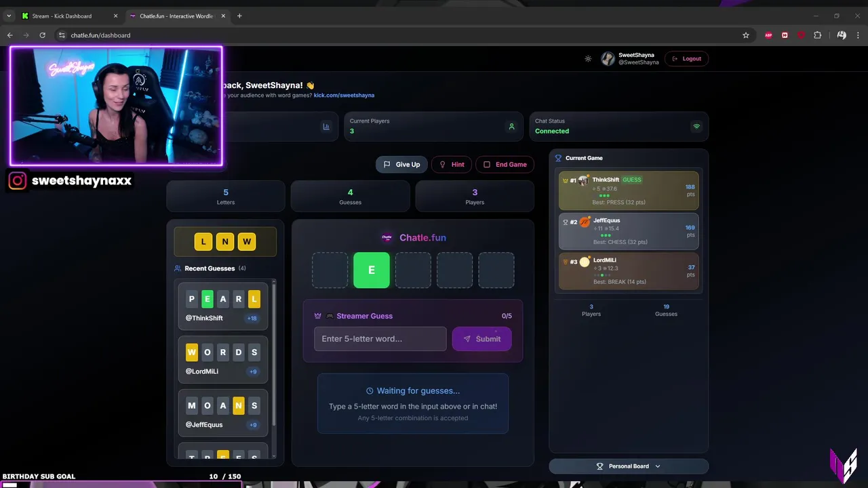Click the clock icon by Waiting for guesses
Image resolution: width=868 pixels, height=488 pixels.
pyautogui.click(x=370, y=391)
